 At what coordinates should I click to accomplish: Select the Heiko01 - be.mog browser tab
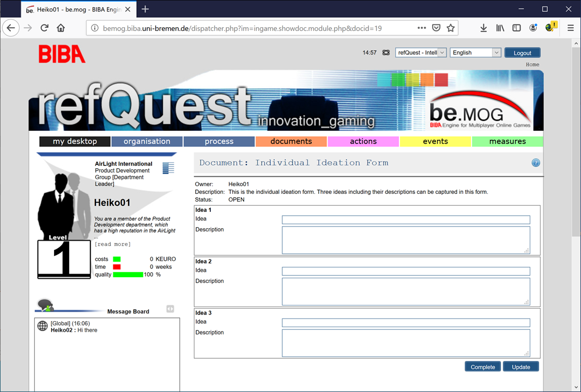pos(78,9)
